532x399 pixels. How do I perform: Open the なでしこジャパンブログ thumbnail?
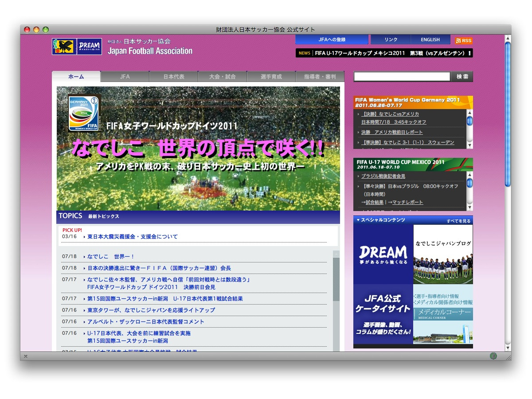tap(443, 254)
